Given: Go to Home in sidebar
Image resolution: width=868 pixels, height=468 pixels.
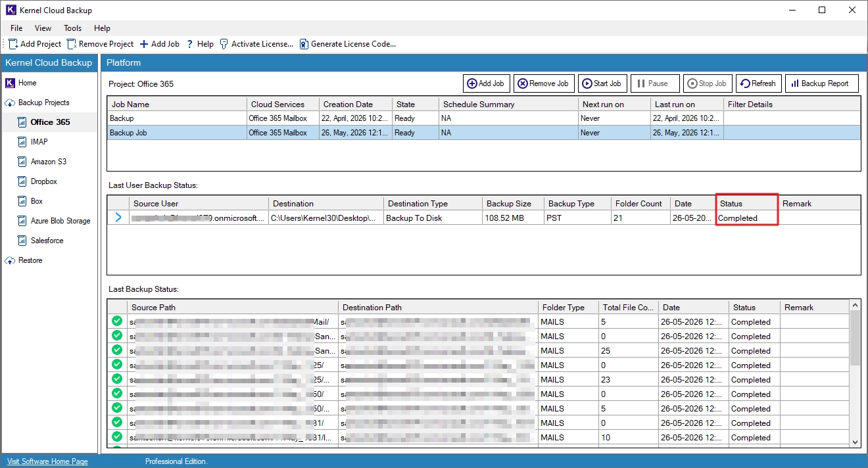Looking at the screenshot, I should point(28,83).
